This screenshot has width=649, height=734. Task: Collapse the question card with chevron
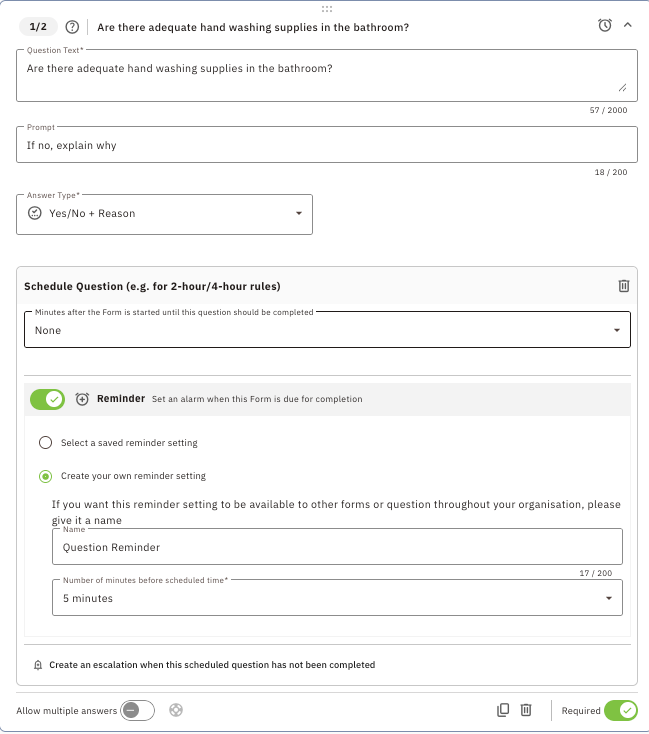[627, 26]
